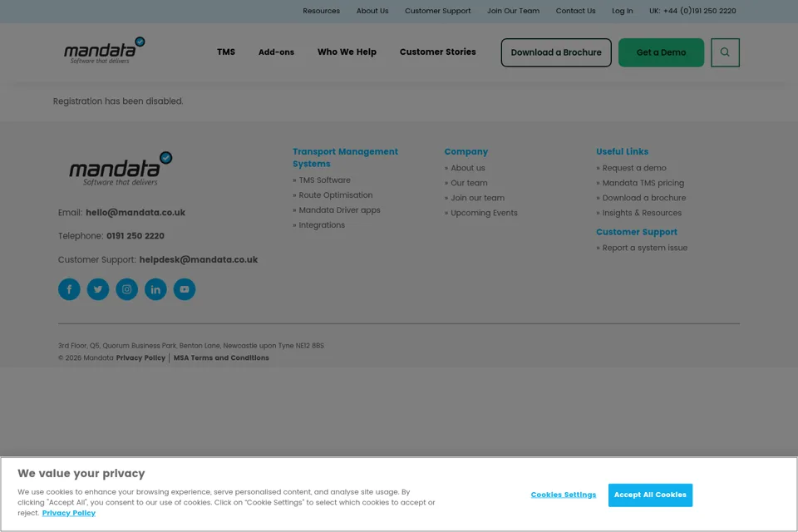Image resolution: width=798 pixels, height=532 pixels.
Task: Open Mandata Driver apps link
Action: [339, 210]
